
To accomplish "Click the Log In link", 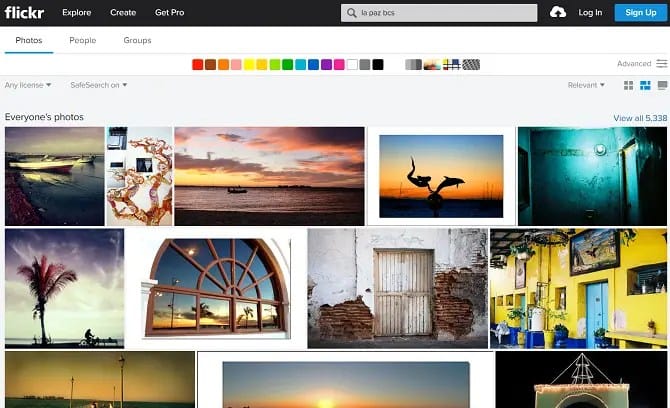I will click(x=590, y=12).
